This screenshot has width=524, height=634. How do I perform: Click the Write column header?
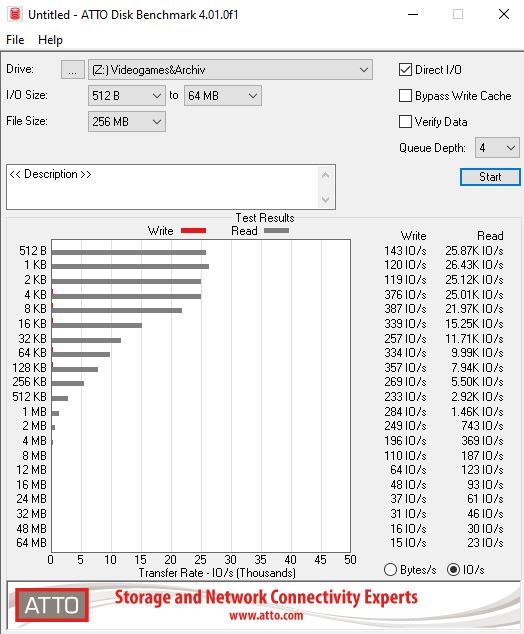pos(414,236)
